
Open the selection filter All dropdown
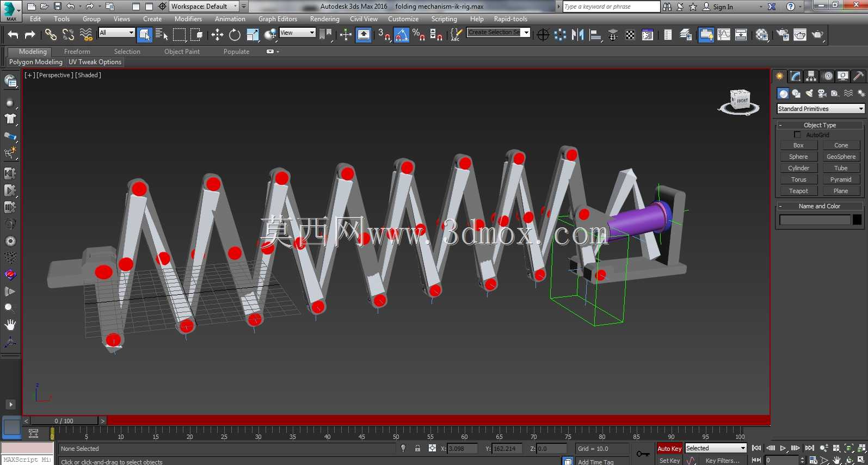point(116,33)
